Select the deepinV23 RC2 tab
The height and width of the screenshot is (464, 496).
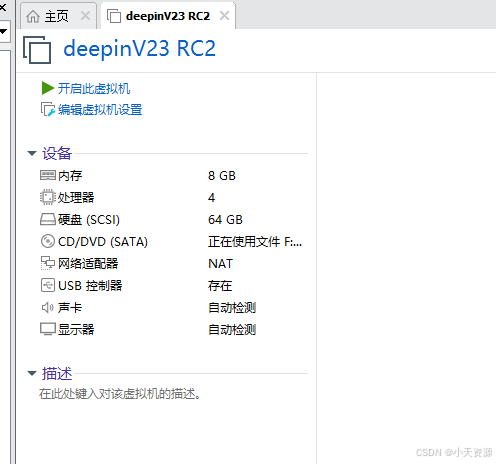click(158, 16)
